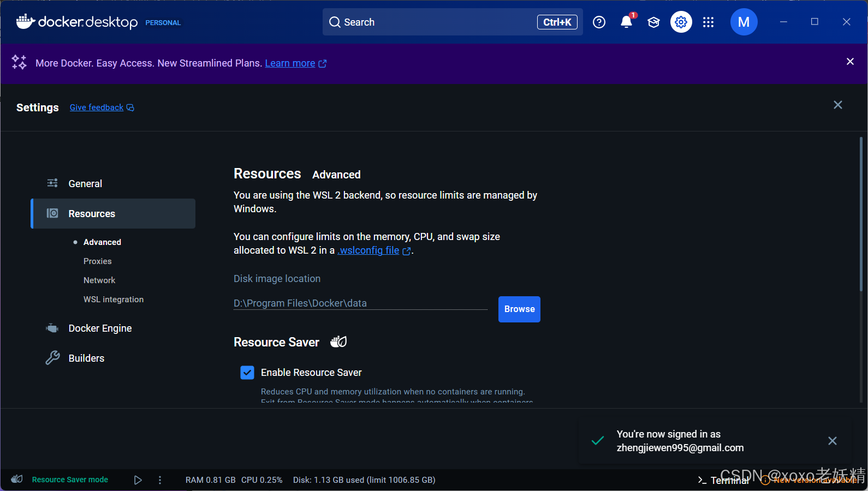Click the Resource Saver mode status text
This screenshot has height=491, width=868.
(70, 480)
